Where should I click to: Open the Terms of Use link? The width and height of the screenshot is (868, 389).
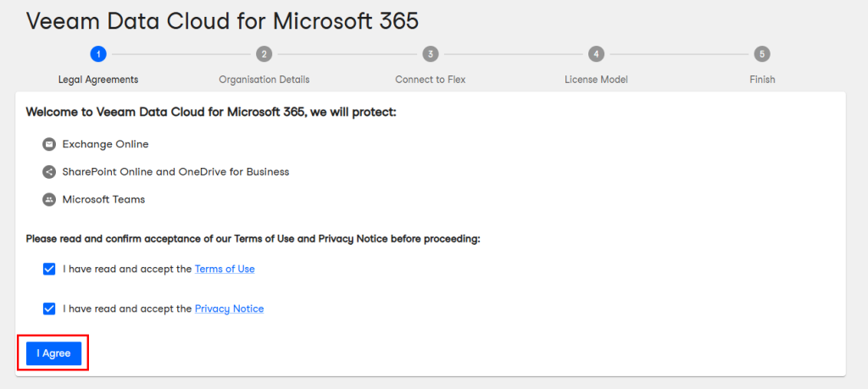[225, 270]
